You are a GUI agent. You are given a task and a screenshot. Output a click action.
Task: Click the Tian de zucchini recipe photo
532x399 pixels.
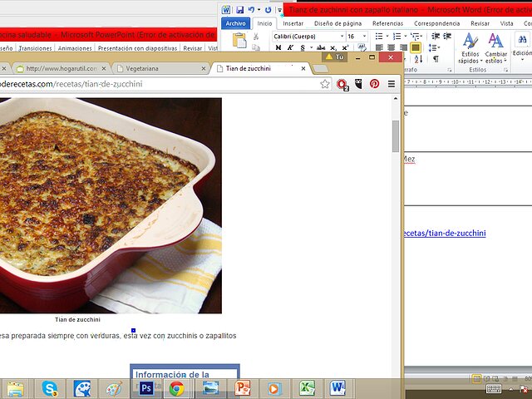click(x=111, y=205)
